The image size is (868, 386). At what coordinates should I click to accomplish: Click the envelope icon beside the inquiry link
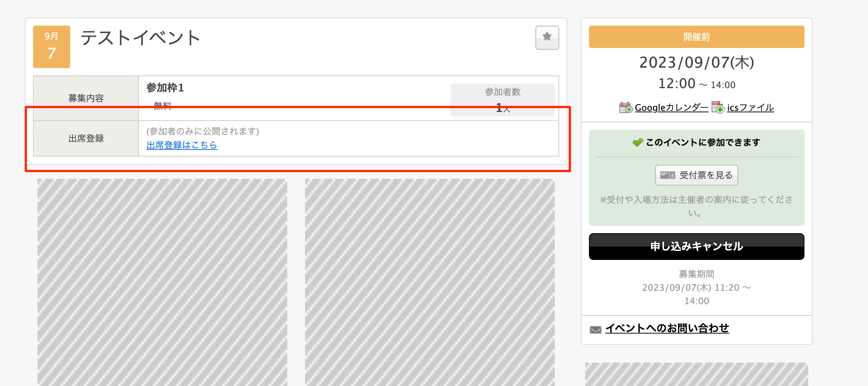595,329
